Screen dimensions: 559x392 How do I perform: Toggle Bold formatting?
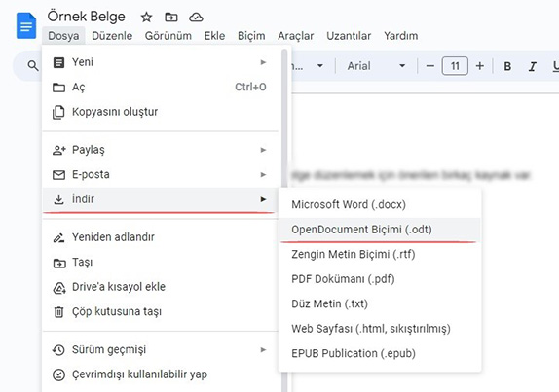(x=507, y=66)
